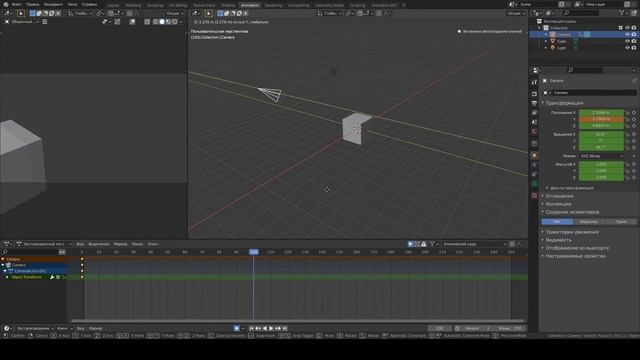Viewport: 640px width, 360px height.
Task: Open Ближайший кадр snapping dropdown
Action: point(473,244)
